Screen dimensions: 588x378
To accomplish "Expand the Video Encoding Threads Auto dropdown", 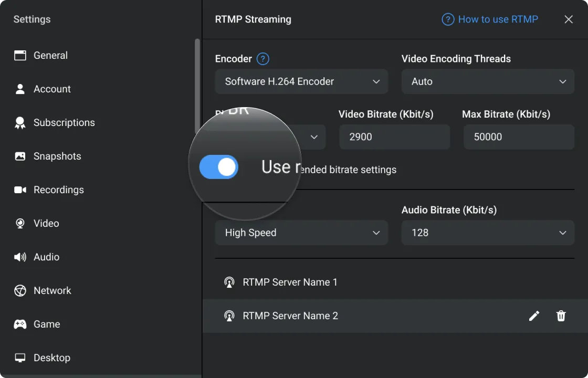I will (x=487, y=81).
